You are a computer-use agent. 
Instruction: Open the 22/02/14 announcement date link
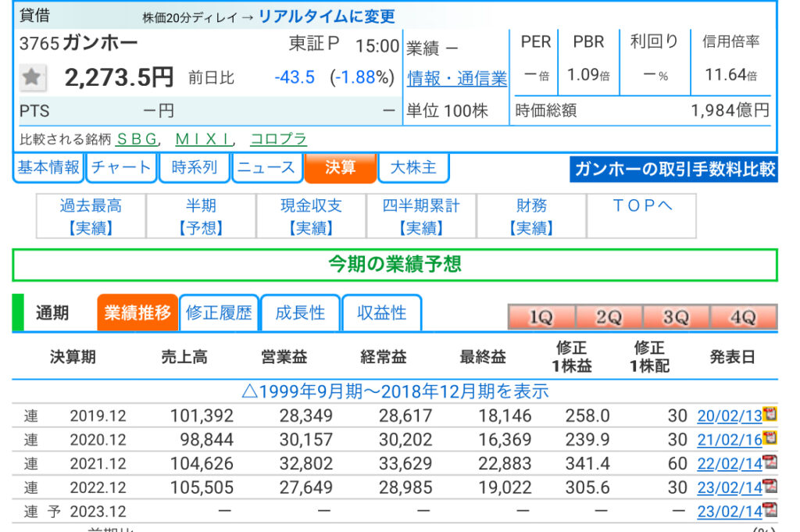(730, 464)
